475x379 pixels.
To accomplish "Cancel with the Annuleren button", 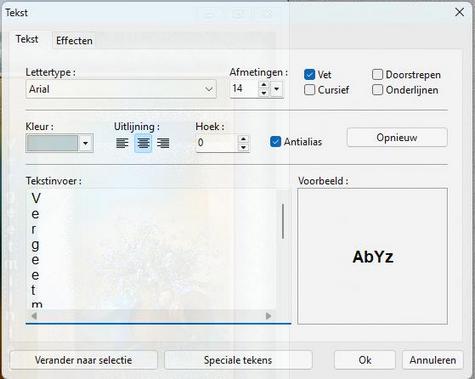I will point(433,360).
